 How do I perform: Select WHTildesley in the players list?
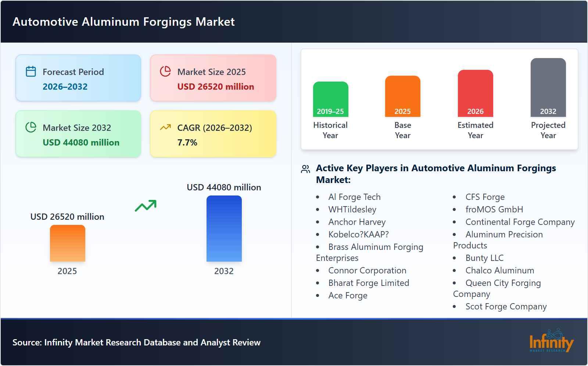(352, 209)
